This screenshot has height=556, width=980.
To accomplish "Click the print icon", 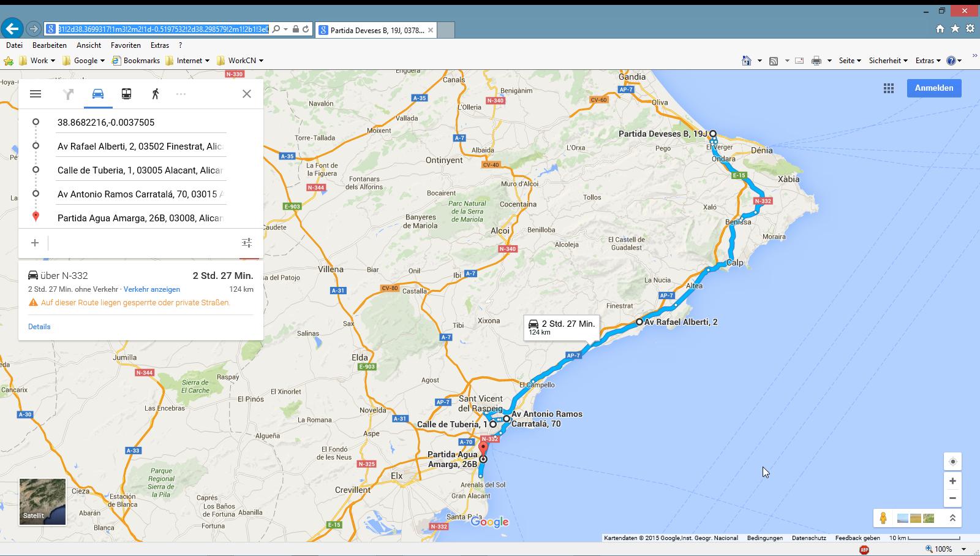I will 816,61.
